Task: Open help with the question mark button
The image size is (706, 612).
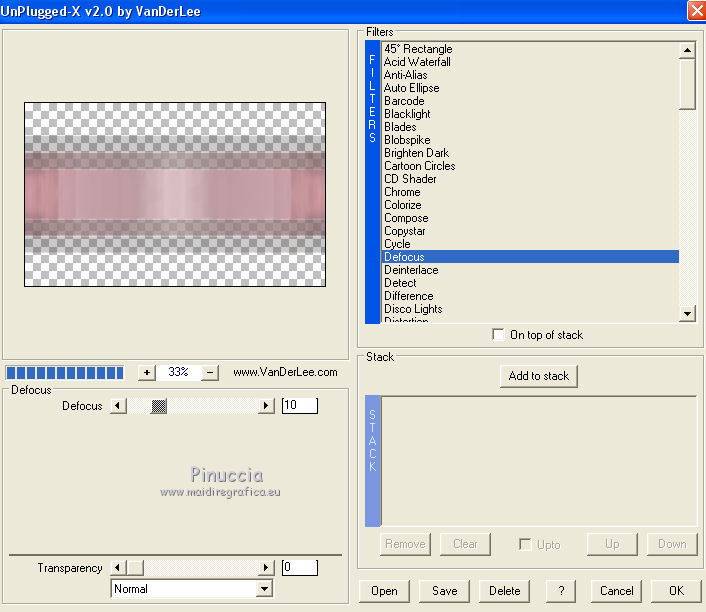Action: (x=561, y=591)
